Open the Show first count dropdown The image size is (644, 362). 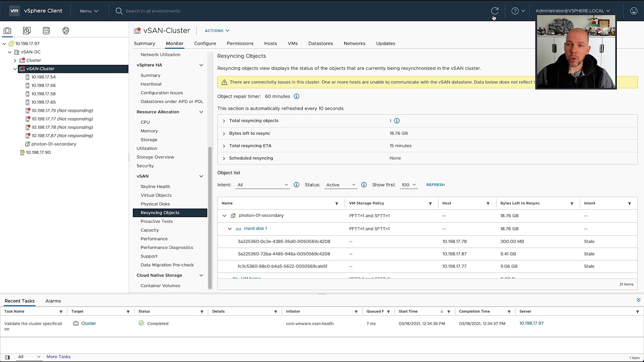point(408,185)
